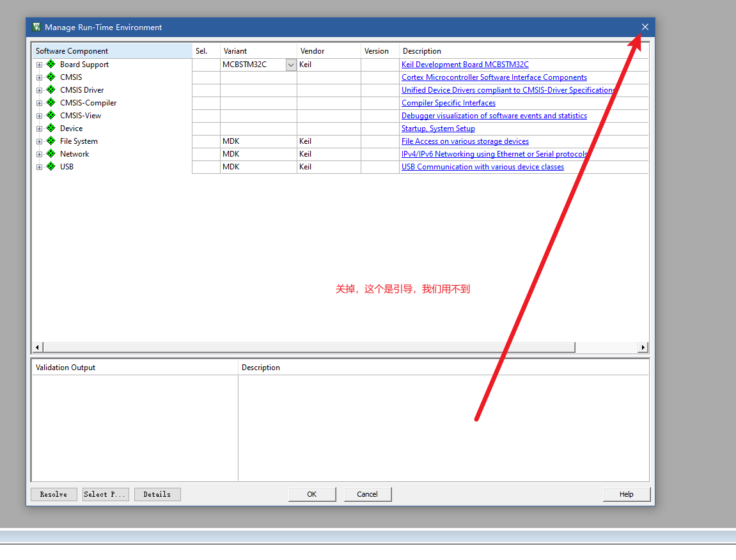
Task: Expand the Board Support tree node
Action: 40,65
